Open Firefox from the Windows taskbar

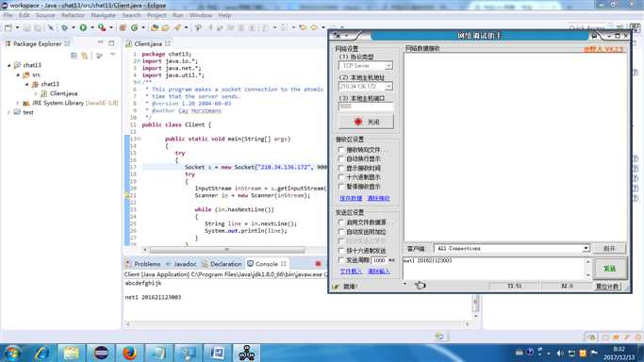(129, 353)
